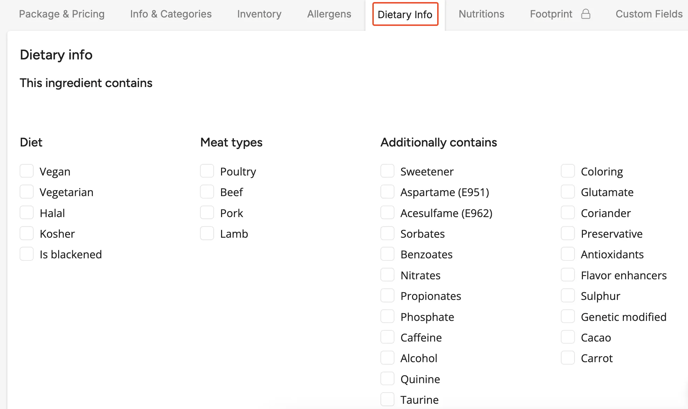The width and height of the screenshot is (688, 409).
Task: Open the Package & Pricing tab
Action: tap(62, 15)
